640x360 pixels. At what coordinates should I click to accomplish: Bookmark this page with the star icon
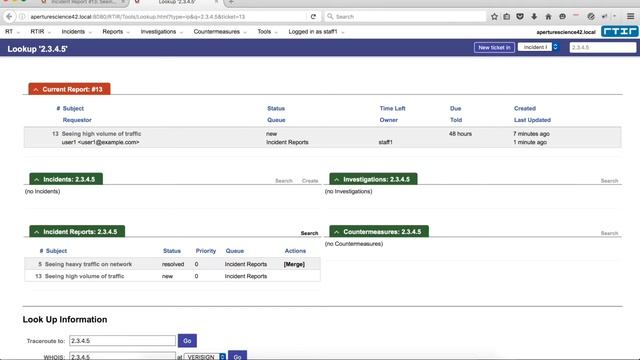pyautogui.click(x=494, y=17)
